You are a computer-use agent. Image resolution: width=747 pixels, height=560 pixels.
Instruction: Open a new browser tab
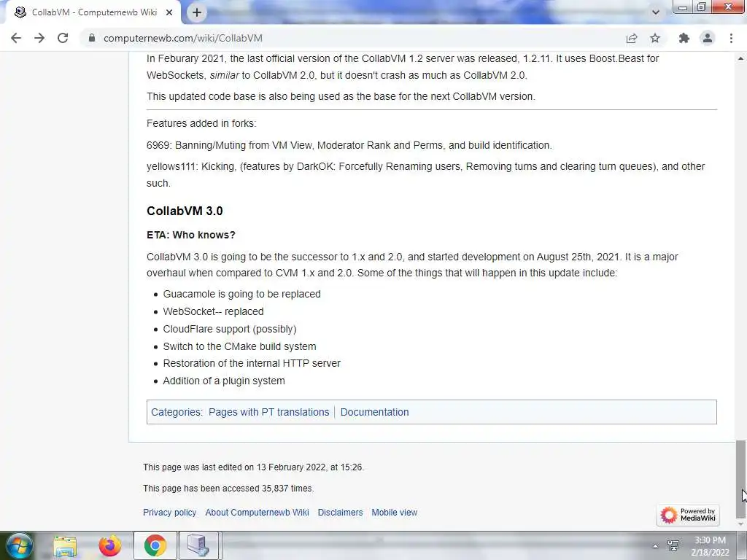197,12
